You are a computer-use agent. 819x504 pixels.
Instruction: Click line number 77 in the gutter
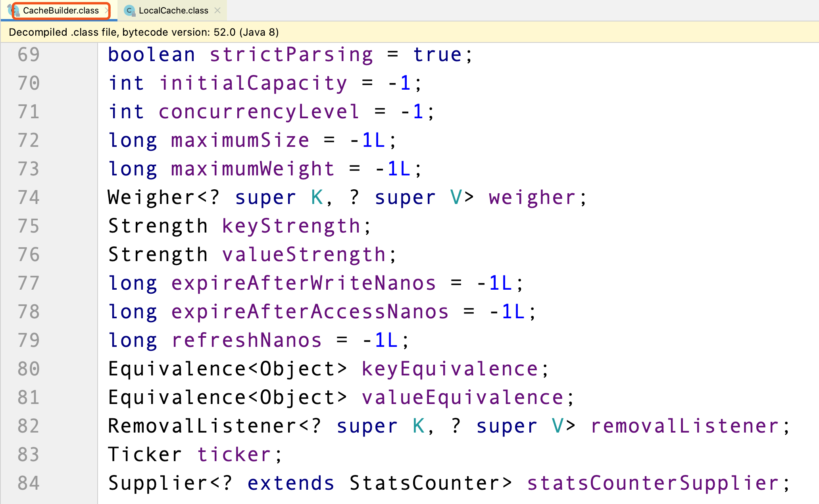pos(29,283)
